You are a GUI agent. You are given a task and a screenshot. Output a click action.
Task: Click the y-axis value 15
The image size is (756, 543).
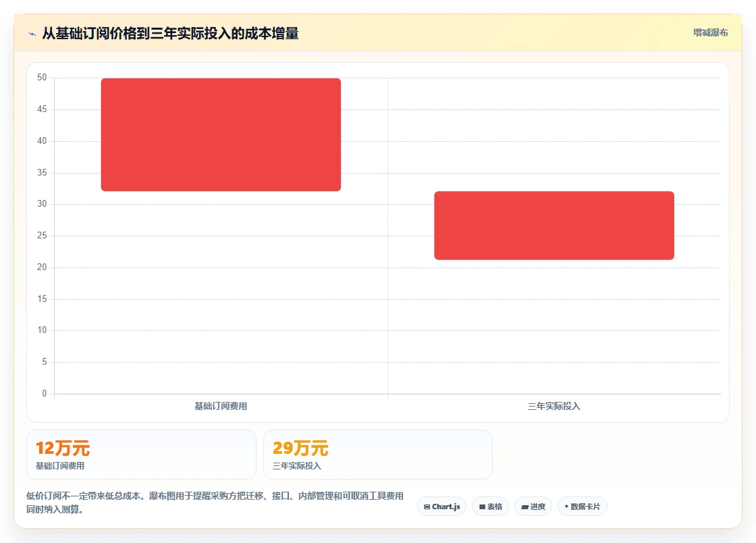click(x=42, y=299)
